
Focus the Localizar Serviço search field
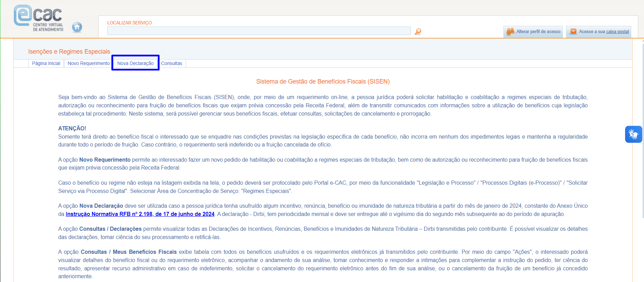tap(259, 31)
